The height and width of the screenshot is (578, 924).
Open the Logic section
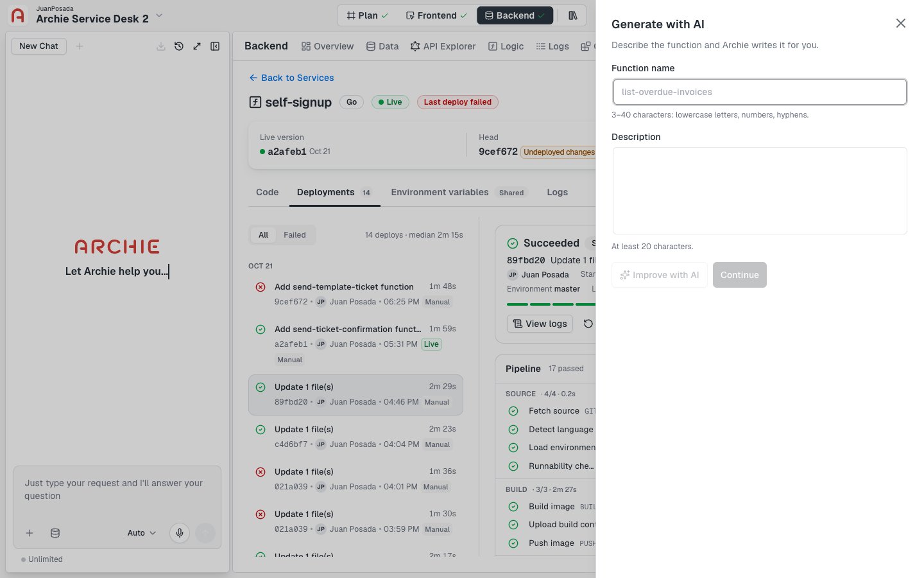[x=506, y=46]
